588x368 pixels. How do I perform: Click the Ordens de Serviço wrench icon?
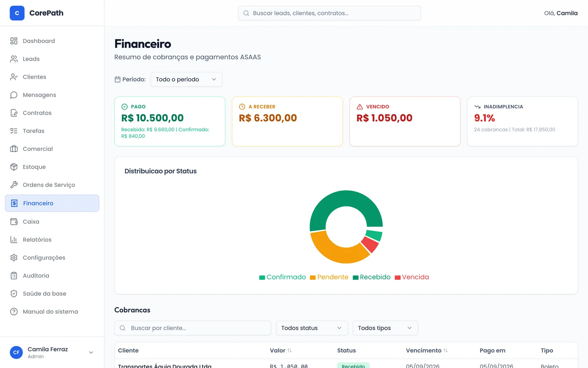[x=14, y=185]
